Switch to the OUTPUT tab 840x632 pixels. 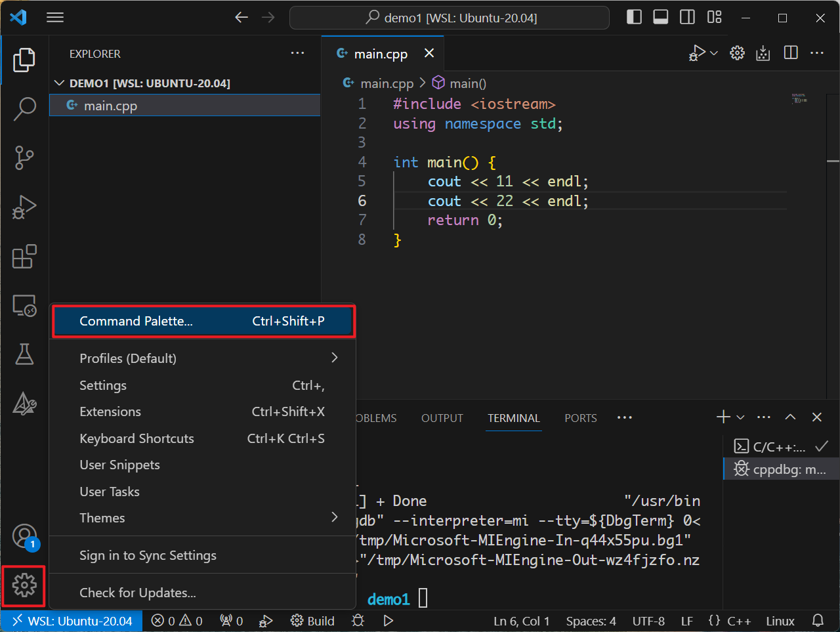pos(442,417)
